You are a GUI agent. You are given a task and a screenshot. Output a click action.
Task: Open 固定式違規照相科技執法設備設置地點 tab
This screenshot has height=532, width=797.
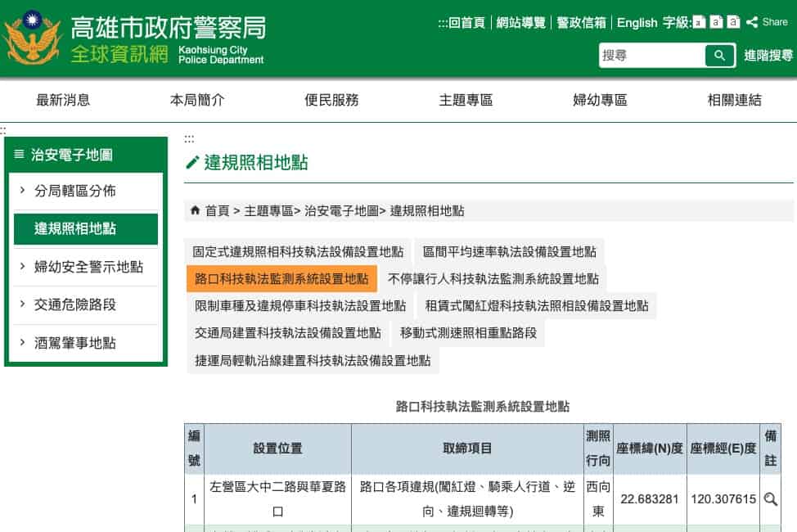(x=298, y=252)
